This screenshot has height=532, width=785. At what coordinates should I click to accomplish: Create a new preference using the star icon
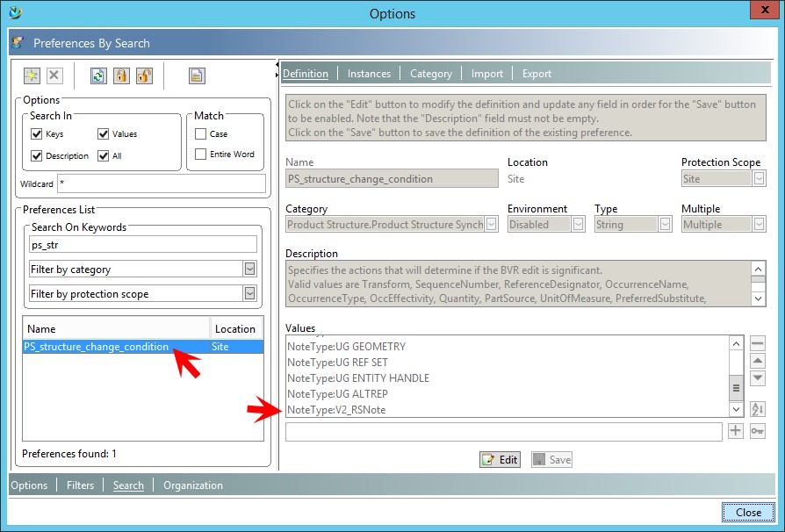point(31,75)
